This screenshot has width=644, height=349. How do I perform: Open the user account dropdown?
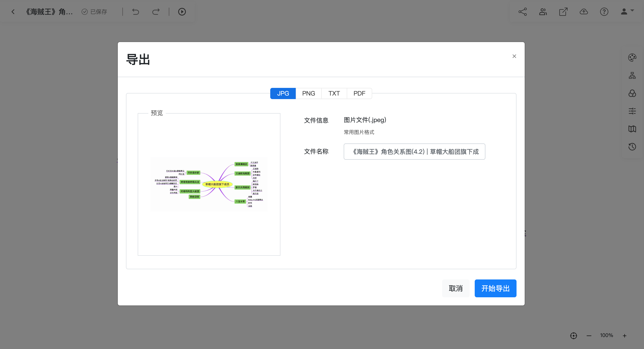627,12
